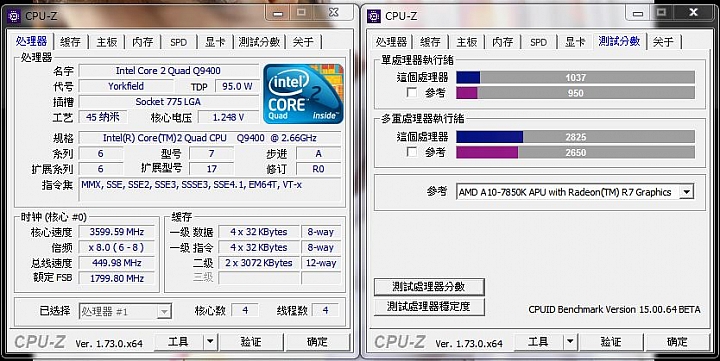Click 确定 button in right window
This screenshot has width=720, height=361.
[677, 342]
